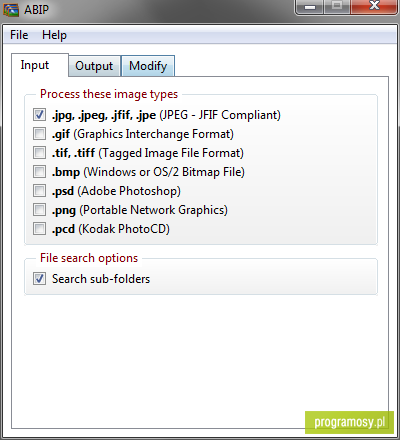This screenshot has height=440, width=400.
Task: Uncheck the .jpg, .jpeg, .jfif, .jpe checkbox
Action: pos(39,115)
